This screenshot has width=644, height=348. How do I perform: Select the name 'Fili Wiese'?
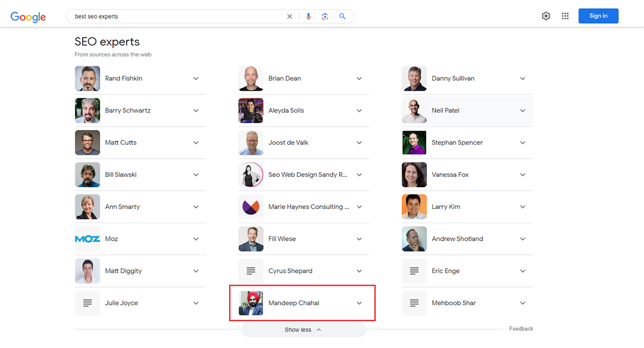coord(282,239)
